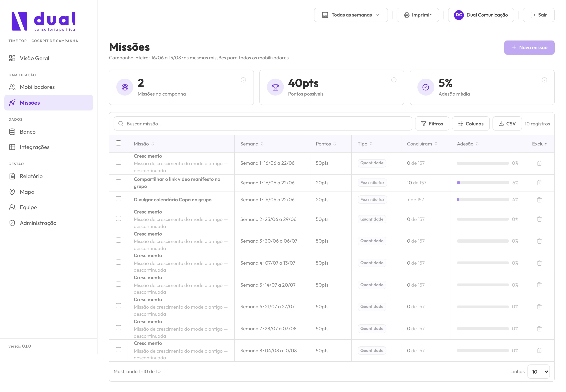Delete the Semana 8 Crescimento mission
The width and height of the screenshot is (566, 392).
tap(539, 351)
